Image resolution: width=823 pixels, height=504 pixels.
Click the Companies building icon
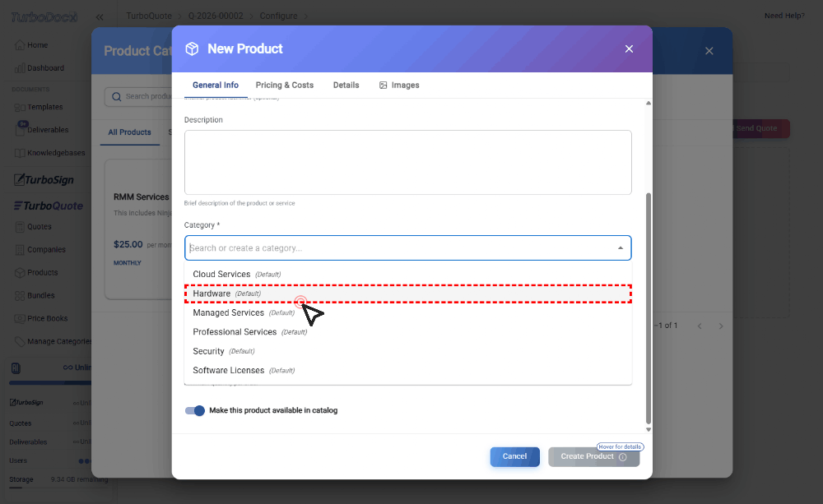pos(20,250)
